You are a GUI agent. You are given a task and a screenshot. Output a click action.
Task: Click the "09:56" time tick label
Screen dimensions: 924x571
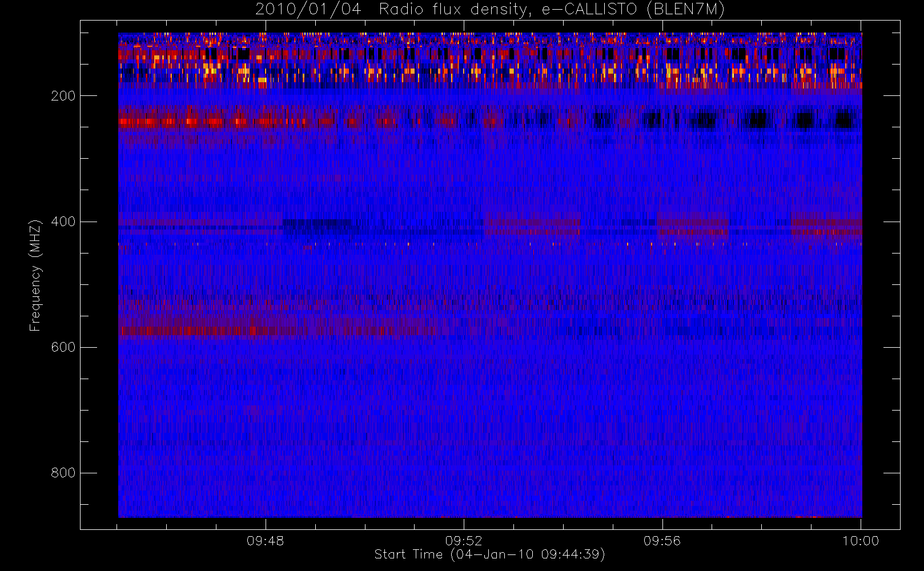(662, 541)
